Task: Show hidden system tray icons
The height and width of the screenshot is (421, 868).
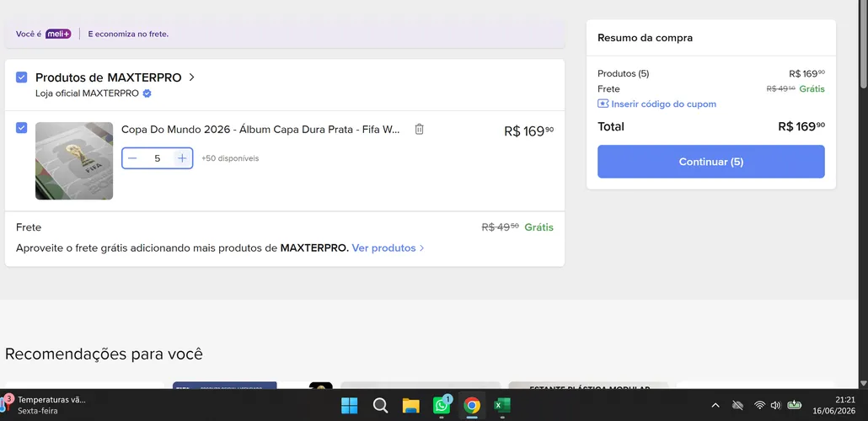Action: click(x=715, y=406)
